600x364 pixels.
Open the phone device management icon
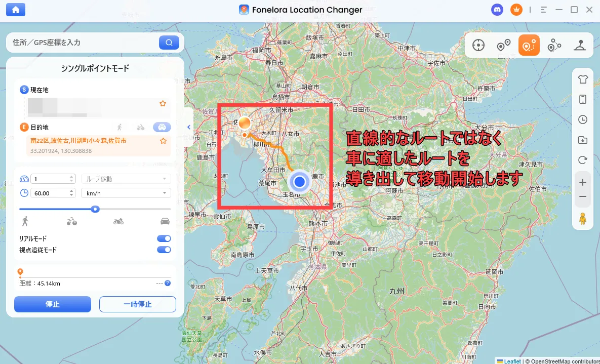582,100
